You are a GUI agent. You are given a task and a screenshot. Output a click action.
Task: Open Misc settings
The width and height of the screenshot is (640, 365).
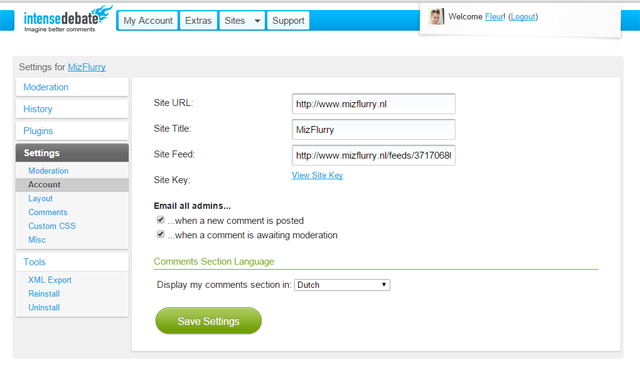coord(37,240)
